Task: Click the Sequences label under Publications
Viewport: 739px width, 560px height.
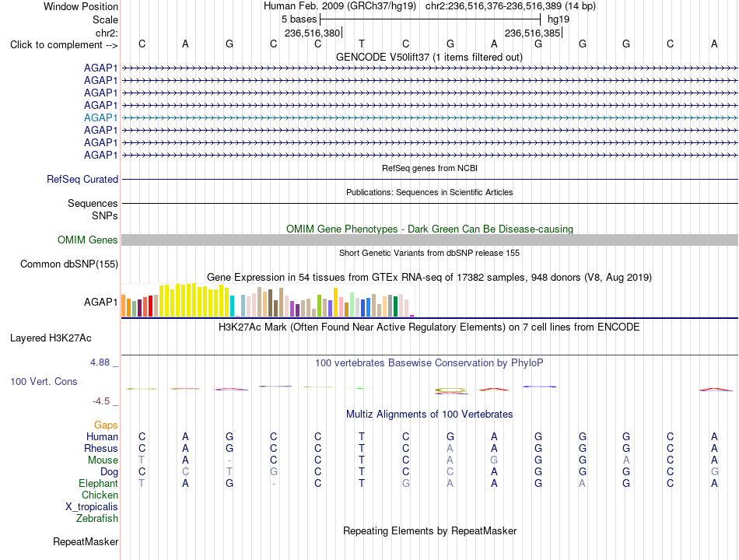Action: coord(93,203)
